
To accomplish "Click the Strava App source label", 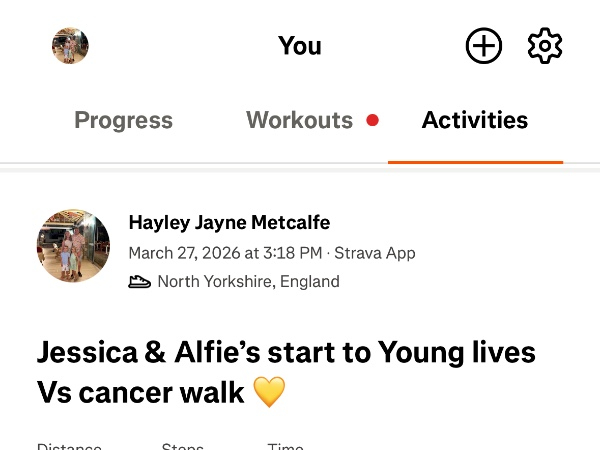I will click(x=374, y=253).
